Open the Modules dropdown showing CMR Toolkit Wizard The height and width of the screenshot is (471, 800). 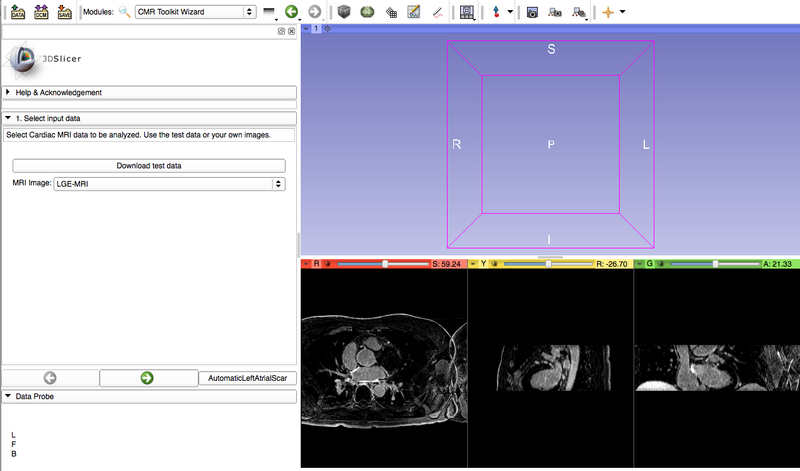[x=196, y=12]
